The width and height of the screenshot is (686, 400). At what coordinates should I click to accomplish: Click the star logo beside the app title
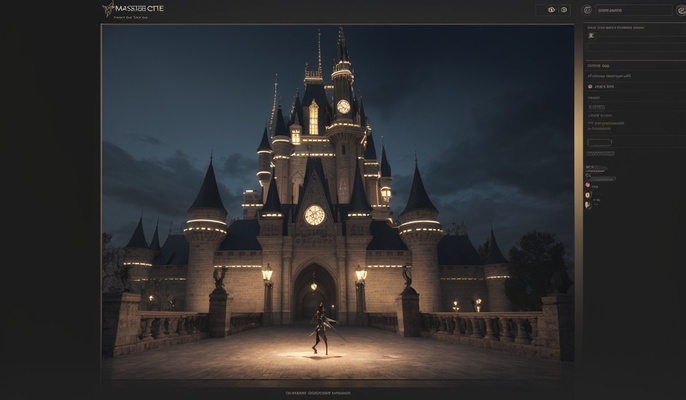(x=108, y=8)
